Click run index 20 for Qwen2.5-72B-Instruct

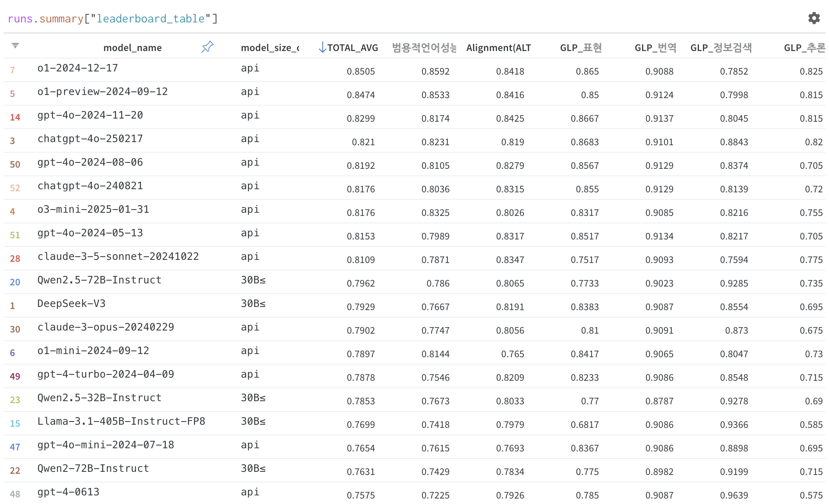point(15,282)
